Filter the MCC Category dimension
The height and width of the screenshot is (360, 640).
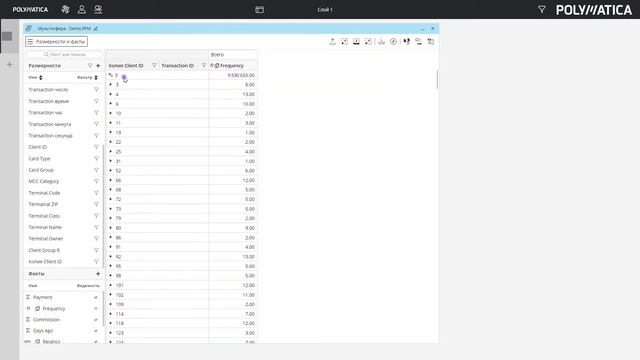96,181
